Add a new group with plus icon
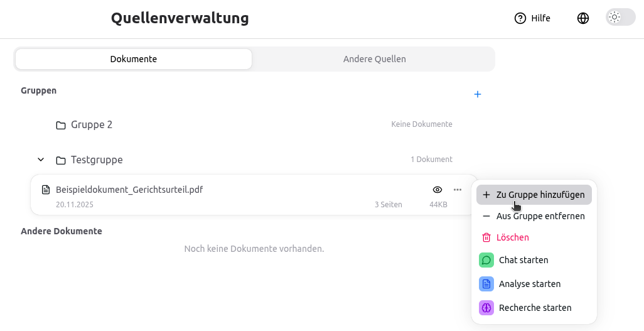The image size is (644, 331). coord(477,94)
